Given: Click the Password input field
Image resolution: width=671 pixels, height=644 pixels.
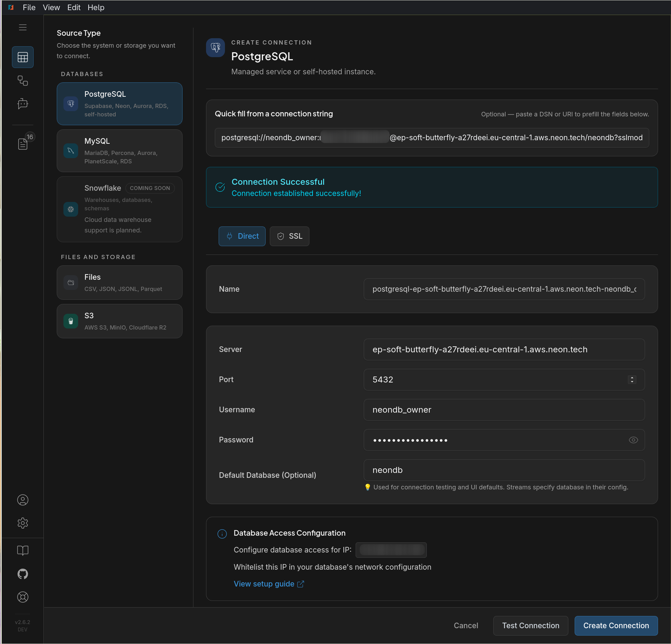Looking at the screenshot, I should [504, 440].
